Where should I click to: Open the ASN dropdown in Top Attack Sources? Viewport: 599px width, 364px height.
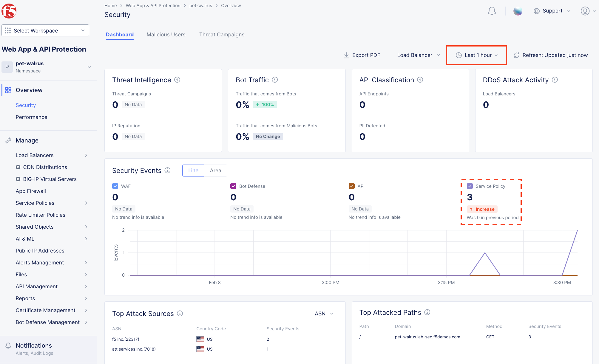[324, 314]
